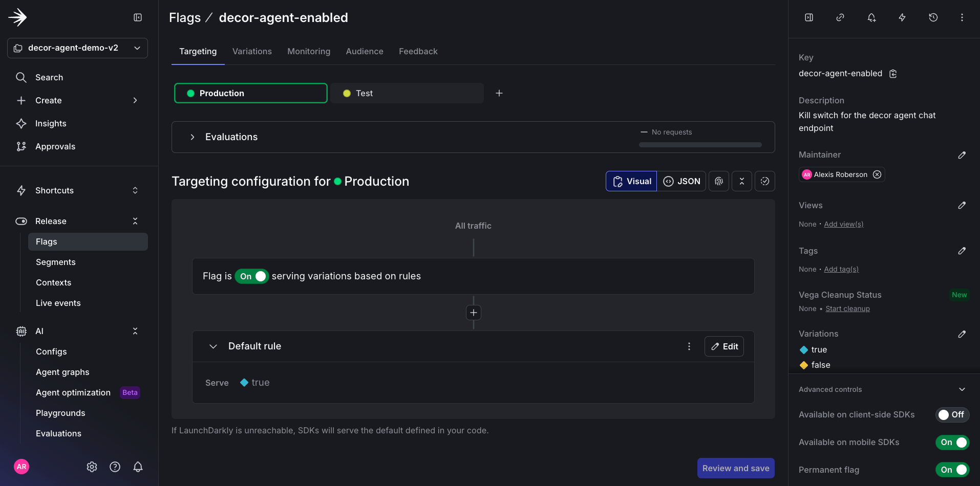Toggle Available on client-side SDKs
This screenshot has width=980, height=486.
(x=952, y=415)
